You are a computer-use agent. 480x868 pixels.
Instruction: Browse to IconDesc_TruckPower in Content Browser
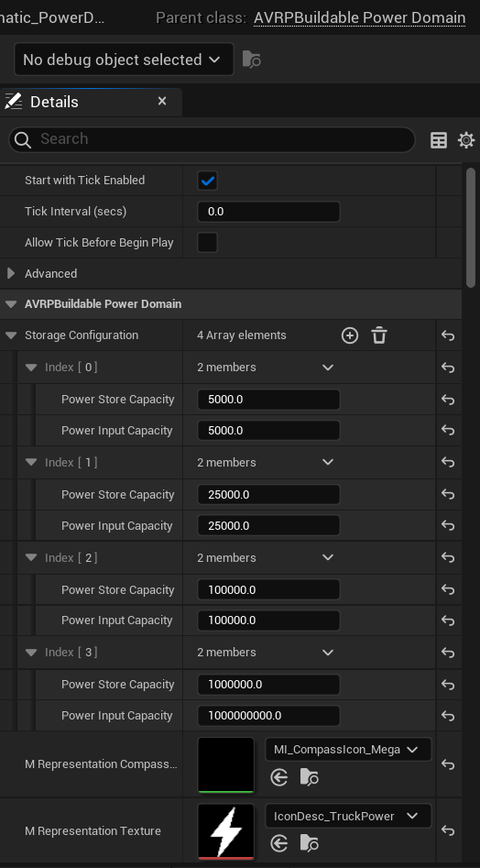coord(309,843)
